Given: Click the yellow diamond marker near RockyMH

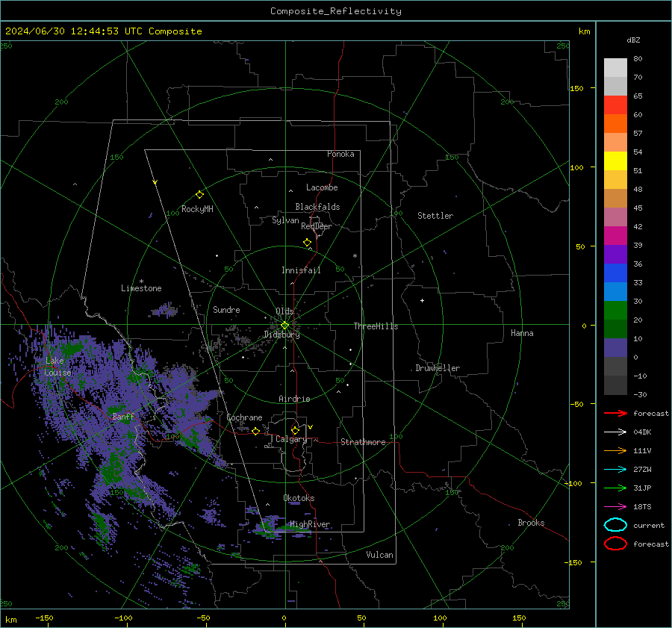Looking at the screenshot, I should 199,195.
